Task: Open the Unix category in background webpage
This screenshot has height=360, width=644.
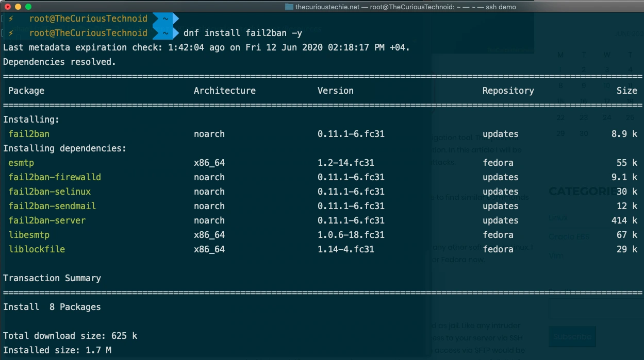Action: 558,218
